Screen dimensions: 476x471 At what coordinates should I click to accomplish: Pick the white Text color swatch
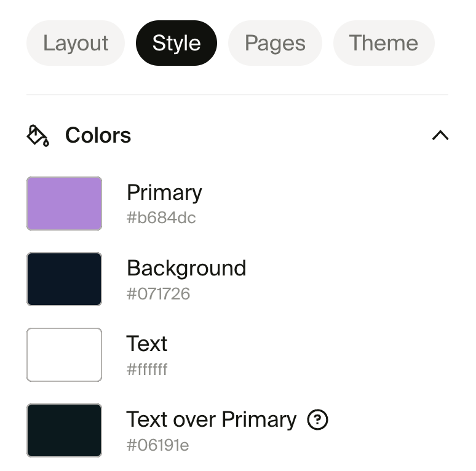coord(64,355)
